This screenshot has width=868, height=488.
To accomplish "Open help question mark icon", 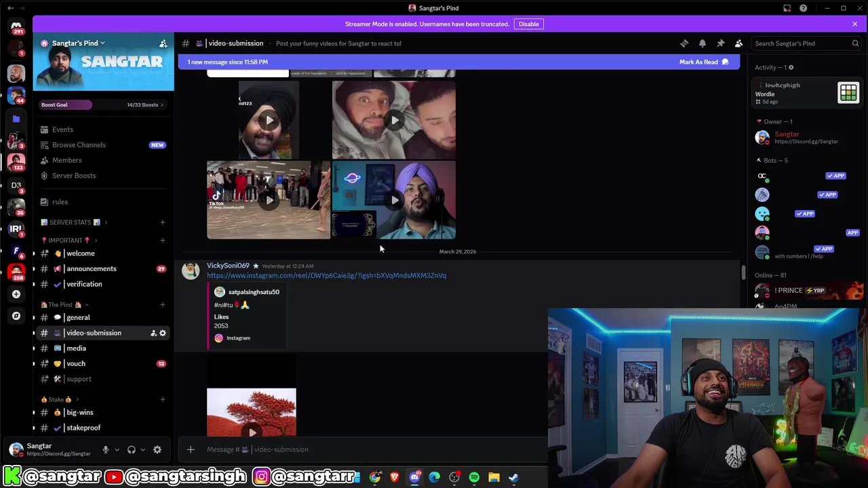I will point(803,8).
